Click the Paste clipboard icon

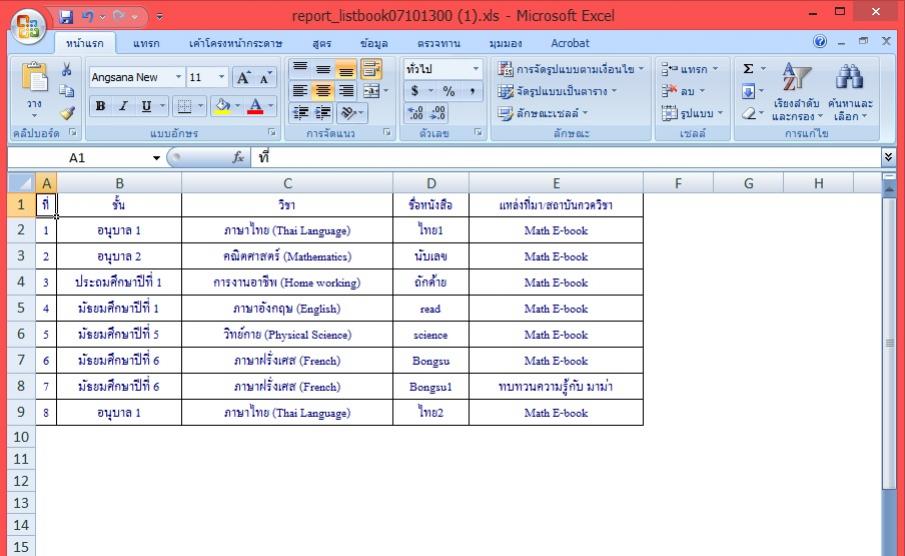(x=35, y=78)
